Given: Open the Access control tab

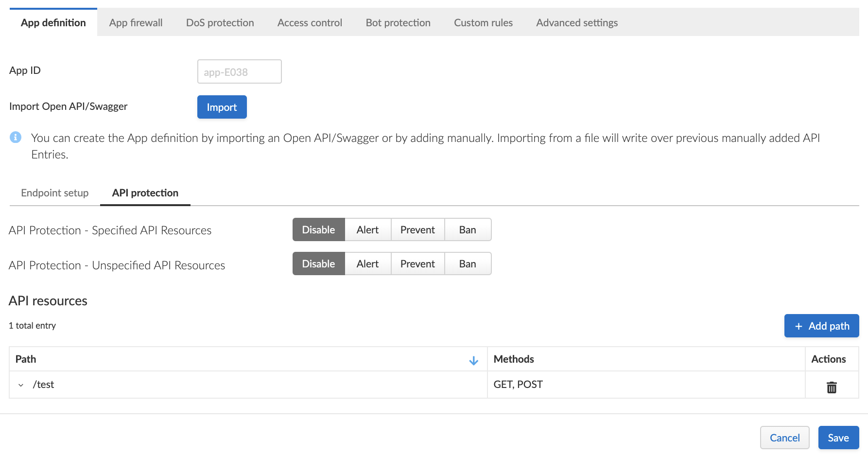Looking at the screenshot, I should (310, 22).
